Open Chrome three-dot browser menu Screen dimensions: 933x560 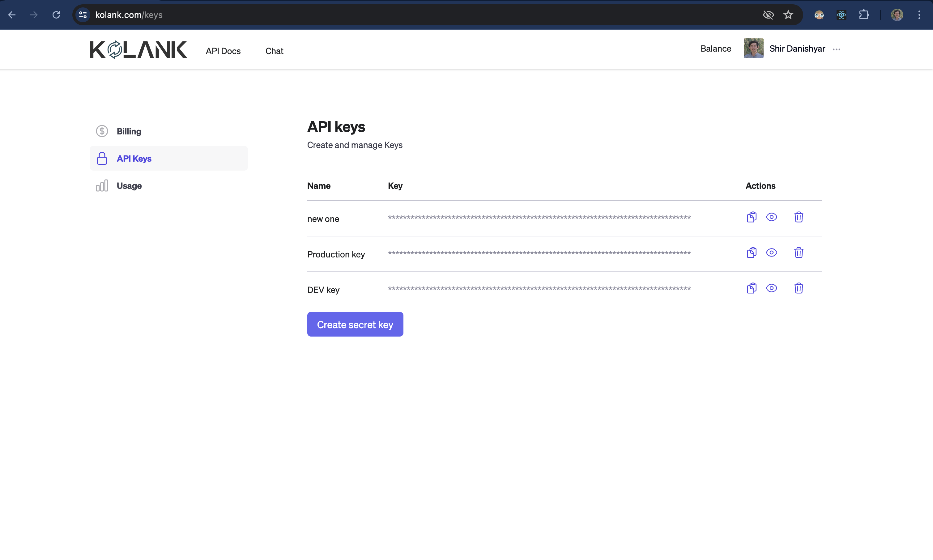point(919,15)
